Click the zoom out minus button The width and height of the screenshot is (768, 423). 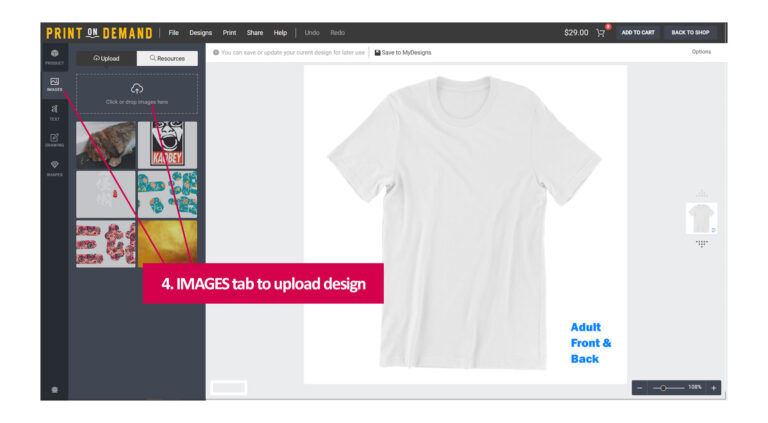640,387
